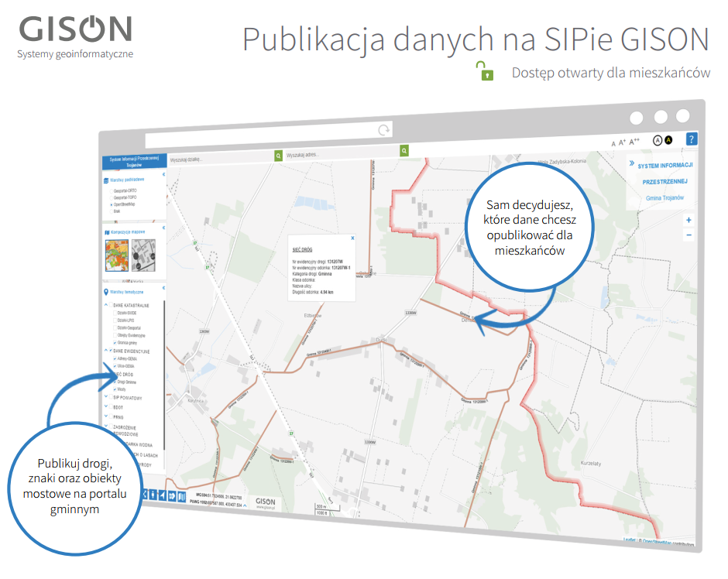Select the colorful map composition thumbnail
This screenshot has width=728, height=579.
pyautogui.click(x=116, y=255)
